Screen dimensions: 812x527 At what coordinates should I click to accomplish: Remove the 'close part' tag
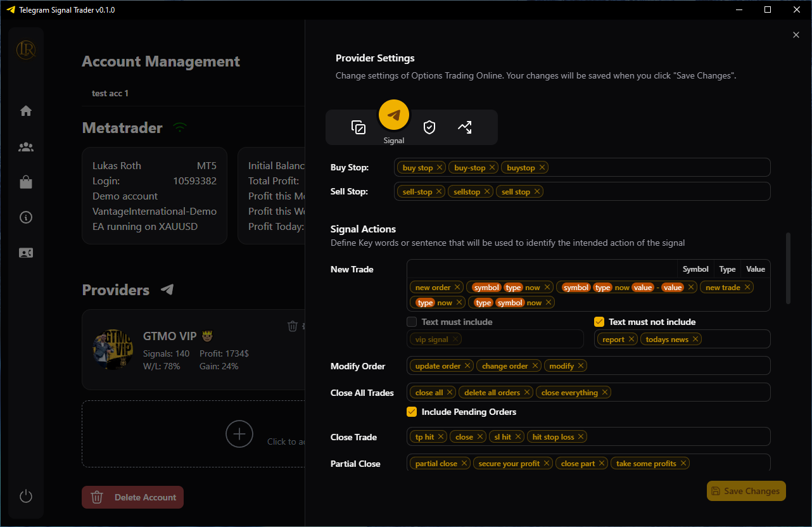602,464
